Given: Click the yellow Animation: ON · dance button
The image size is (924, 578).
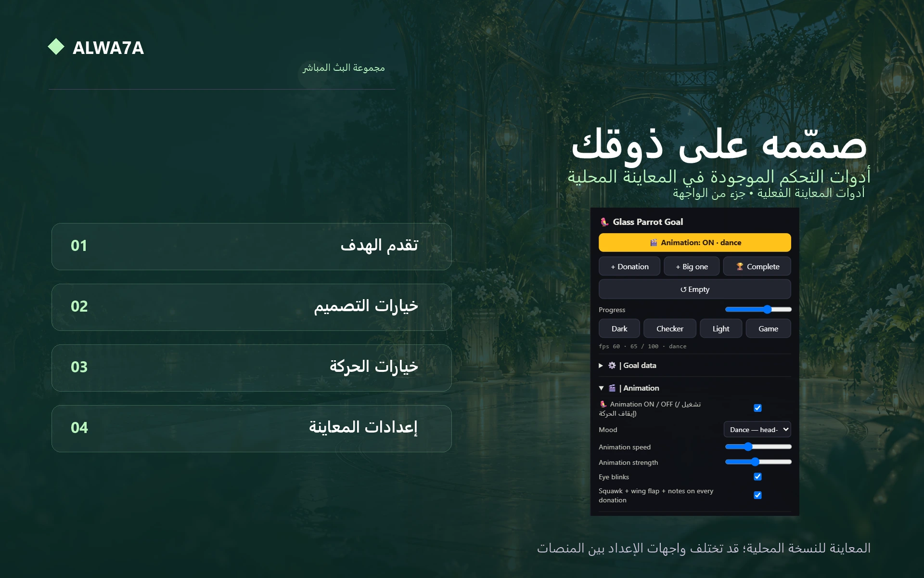Looking at the screenshot, I should coord(695,243).
